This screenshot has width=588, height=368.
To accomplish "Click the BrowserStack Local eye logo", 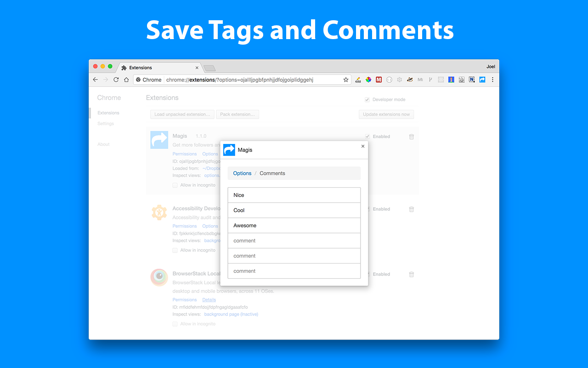I will point(159,277).
